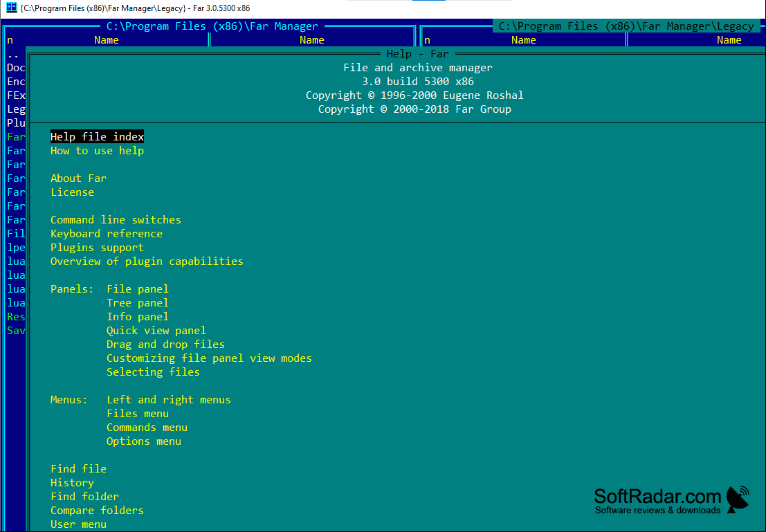This screenshot has height=532, width=766.
Task: Click the 'Panels:' section label
Action: [72, 289]
